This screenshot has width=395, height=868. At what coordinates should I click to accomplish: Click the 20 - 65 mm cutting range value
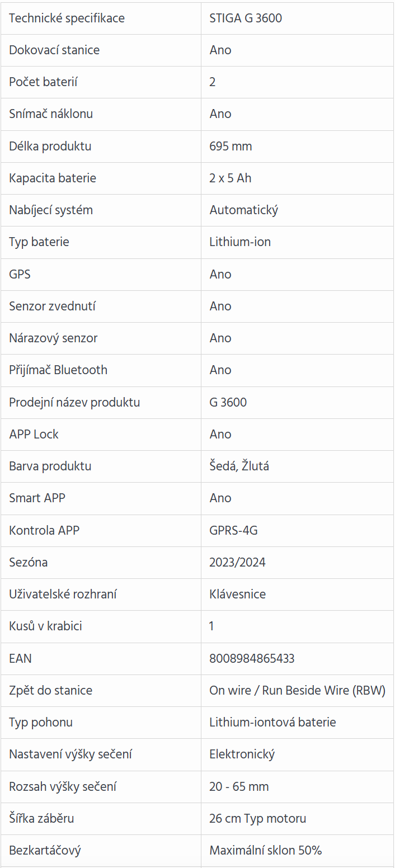(x=239, y=786)
